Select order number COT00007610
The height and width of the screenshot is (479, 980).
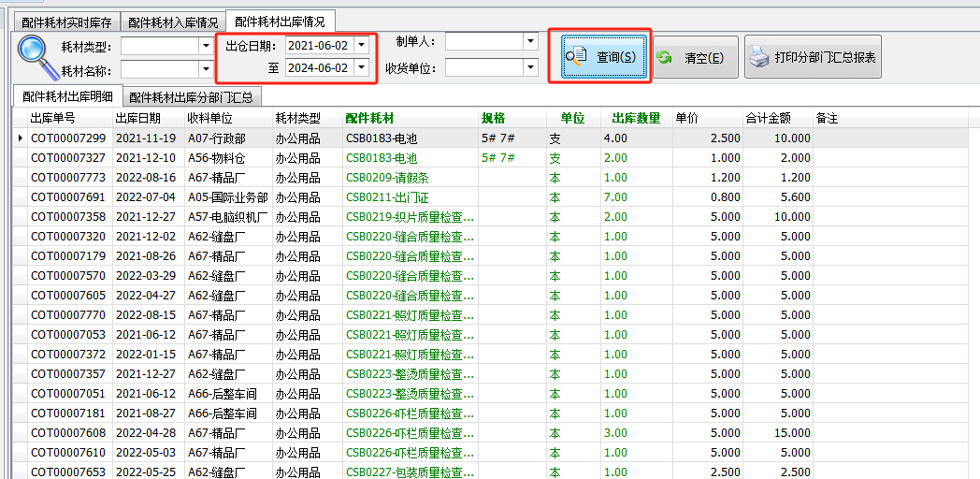click(68, 453)
